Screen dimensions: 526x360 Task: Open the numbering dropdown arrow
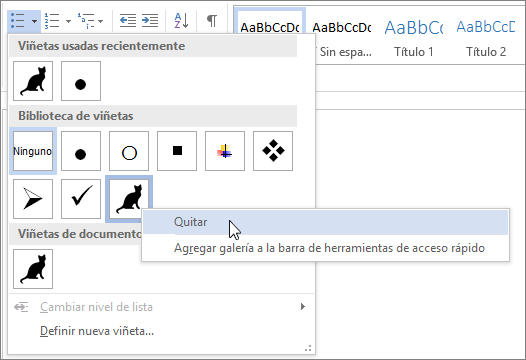click(68, 21)
